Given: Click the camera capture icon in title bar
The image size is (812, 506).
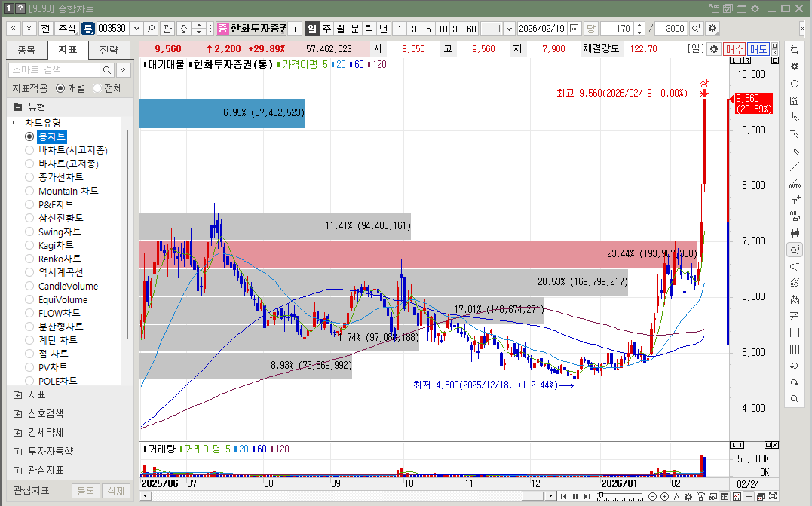Looking at the screenshot, I should 742,8.
